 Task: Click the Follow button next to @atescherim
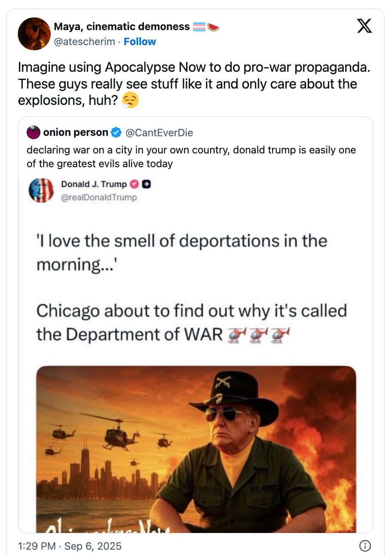140,41
